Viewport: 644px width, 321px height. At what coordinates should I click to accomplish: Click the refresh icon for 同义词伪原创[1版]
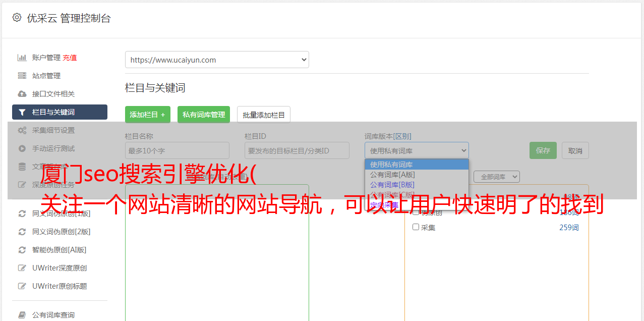[22, 213]
